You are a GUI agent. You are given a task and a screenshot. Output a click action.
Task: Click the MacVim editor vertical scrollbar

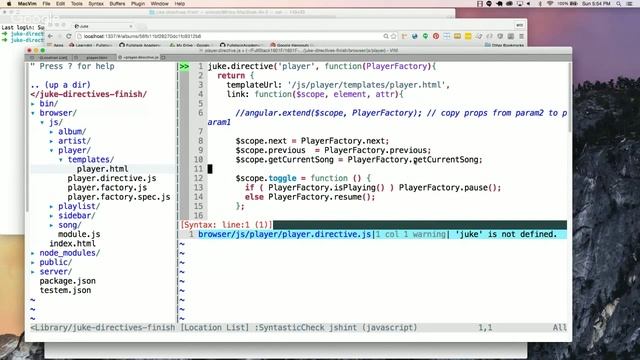coord(569,98)
